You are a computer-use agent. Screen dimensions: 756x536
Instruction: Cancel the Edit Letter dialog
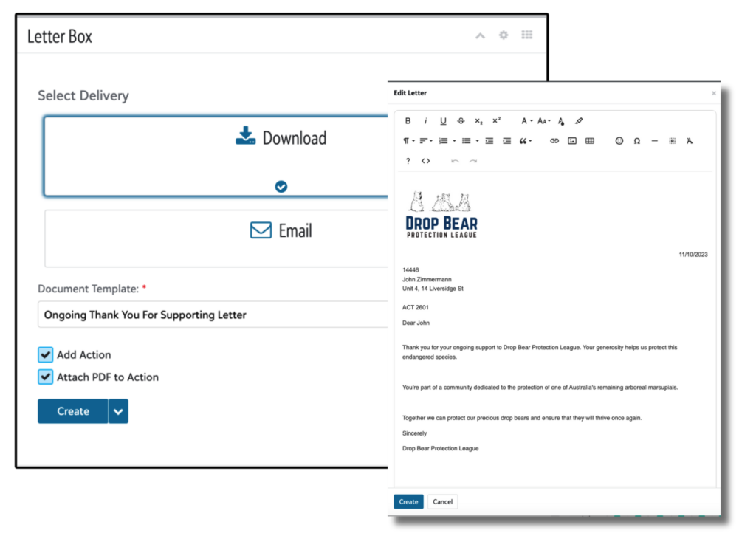pos(442,502)
